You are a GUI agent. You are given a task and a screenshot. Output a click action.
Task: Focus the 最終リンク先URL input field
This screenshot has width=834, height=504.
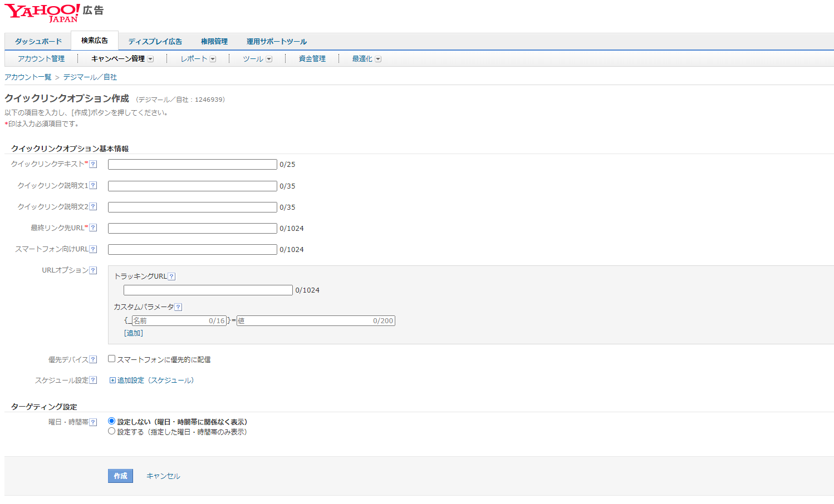[x=193, y=228]
